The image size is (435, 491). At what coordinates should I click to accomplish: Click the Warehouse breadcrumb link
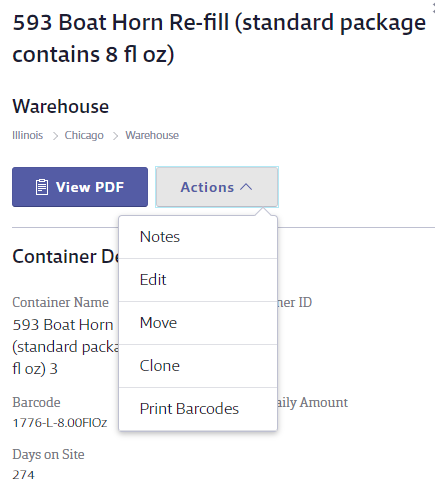pos(152,135)
